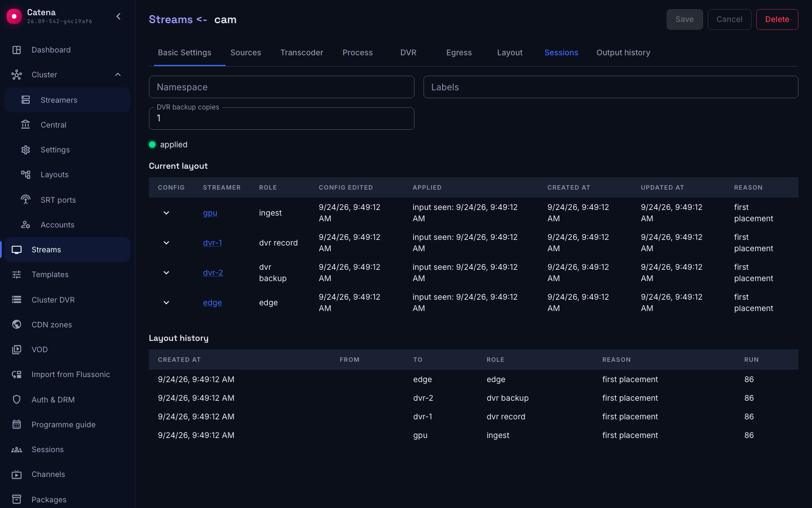Viewport: 812px width, 508px height.
Task: Expand config for the dvr-1 row
Action: [x=166, y=243]
